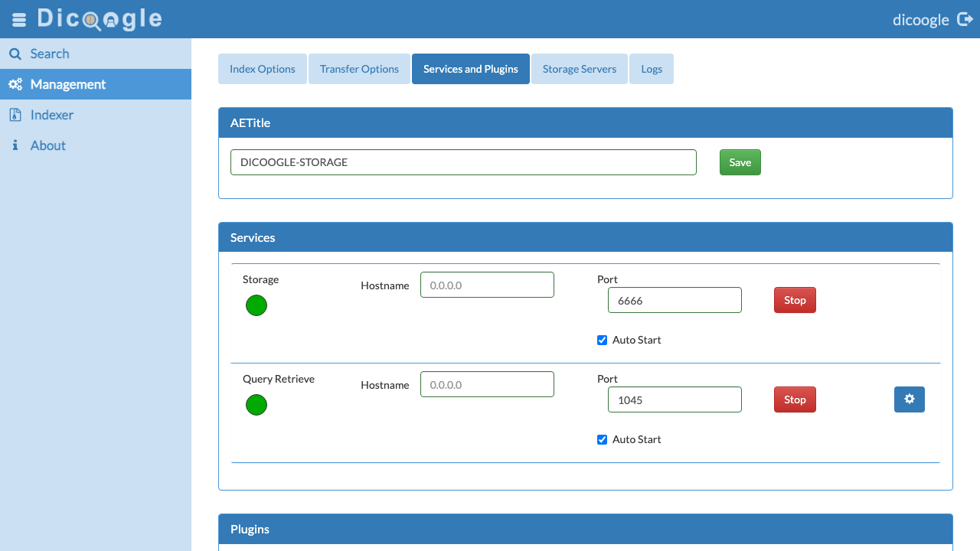Click the Port label in Storage row
This screenshot has height=551, width=980.
click(x=607, y=279)
